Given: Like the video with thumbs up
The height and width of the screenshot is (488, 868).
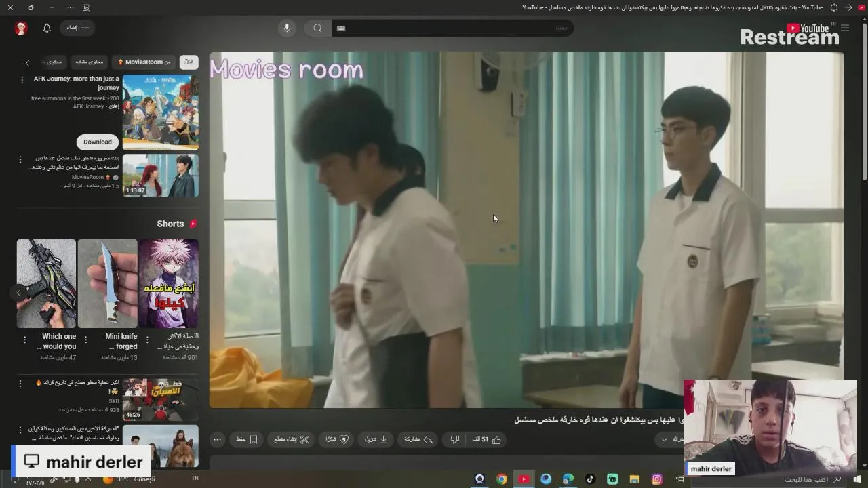Looking at the screenshot, I should pos(487,439).
